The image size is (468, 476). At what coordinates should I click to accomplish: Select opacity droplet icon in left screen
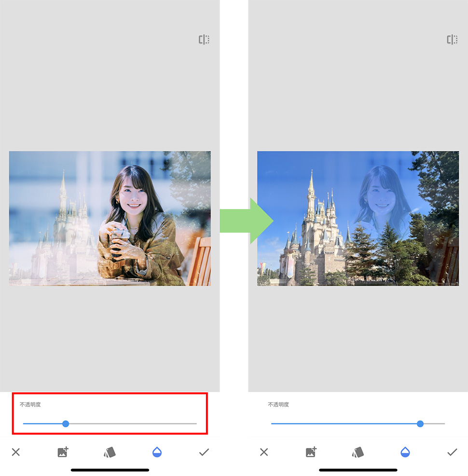click(x=157, y=452)
